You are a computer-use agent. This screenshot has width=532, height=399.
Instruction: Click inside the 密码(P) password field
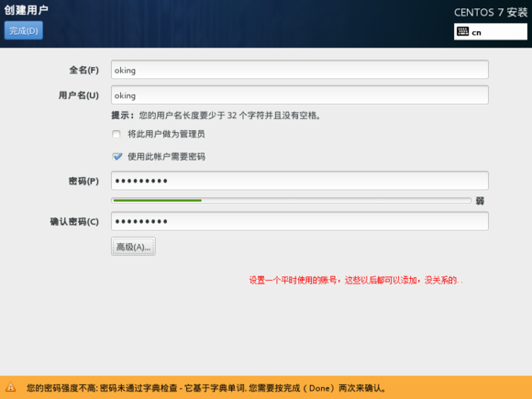point(300,181)
